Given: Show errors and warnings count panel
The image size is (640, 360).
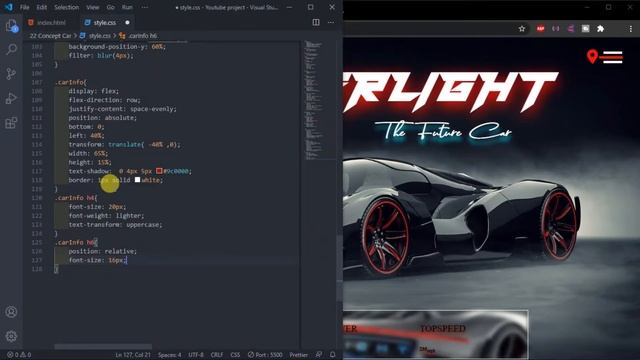Looking at the screenshot, I should coord(19,355).
